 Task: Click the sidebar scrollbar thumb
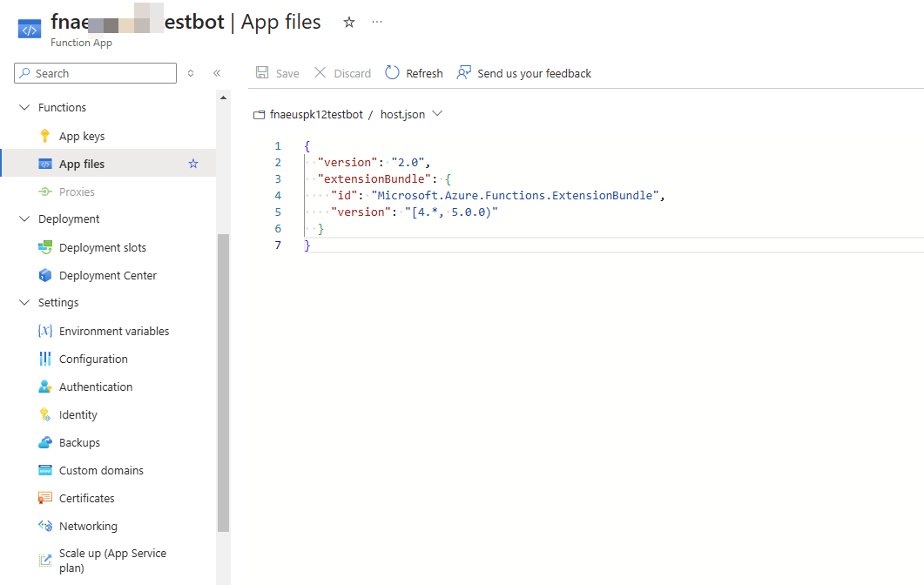click(x=223, y=383)
